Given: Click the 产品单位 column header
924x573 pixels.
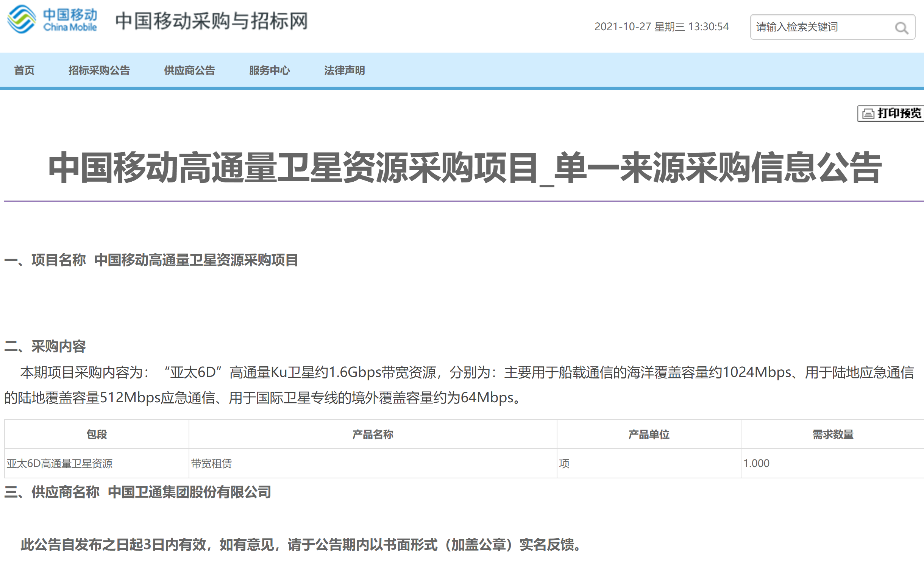Looking at the screenshot, I should [x=649, y=434].
